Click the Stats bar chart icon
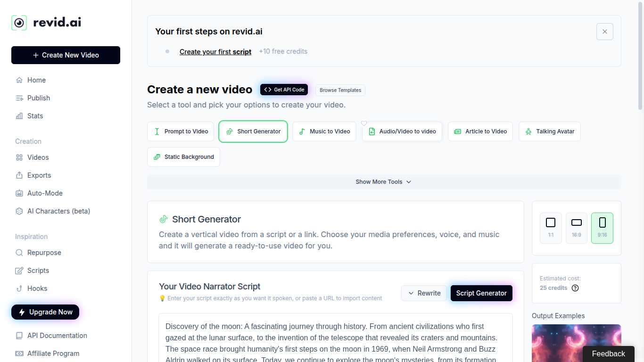 [19, 116]
